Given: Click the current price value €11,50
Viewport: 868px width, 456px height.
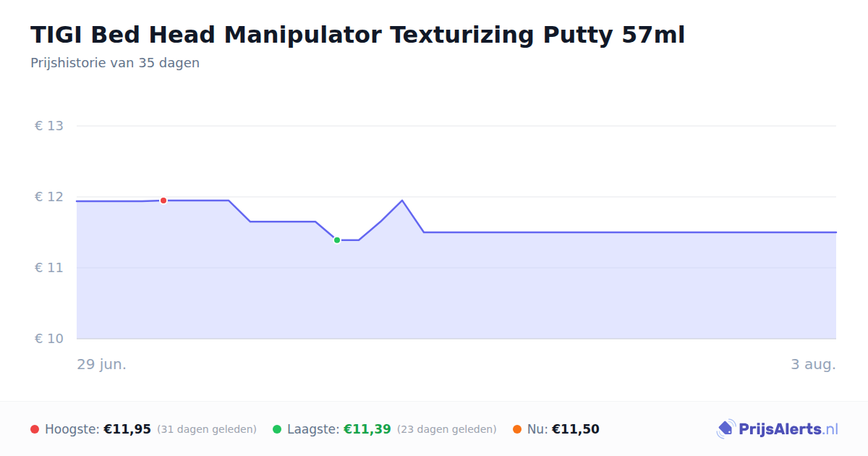Looking at the screenshot, I should point(576,429).
